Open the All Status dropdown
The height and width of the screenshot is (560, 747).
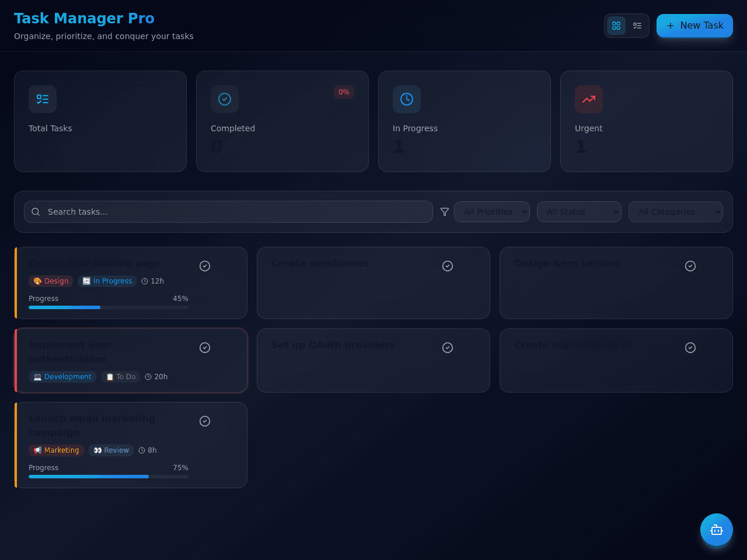click(x=580, y=212)
